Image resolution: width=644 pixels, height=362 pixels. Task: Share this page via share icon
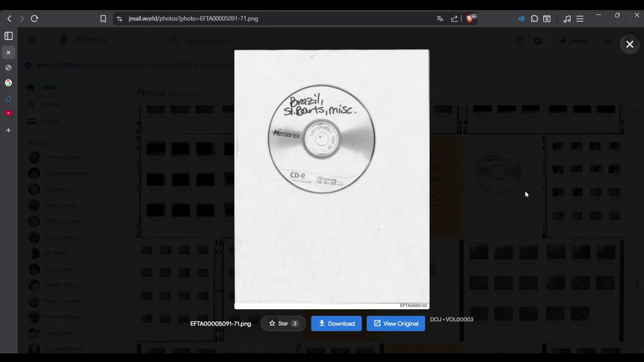coord(454,19)
